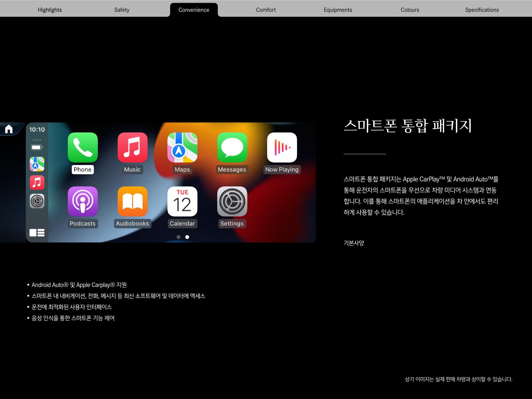The image size is (532, 399).
Task: Click the 10:10 clock in the sidebar
Action: pyautogui.click(x=37, y=130)
